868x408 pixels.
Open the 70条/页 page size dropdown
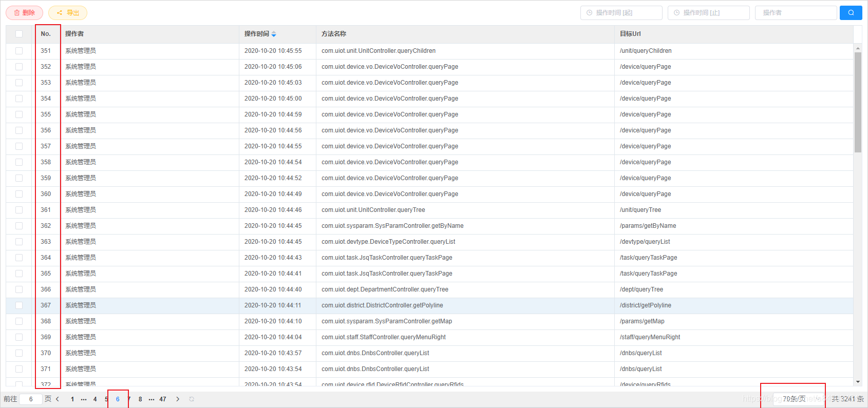point(798,399)
